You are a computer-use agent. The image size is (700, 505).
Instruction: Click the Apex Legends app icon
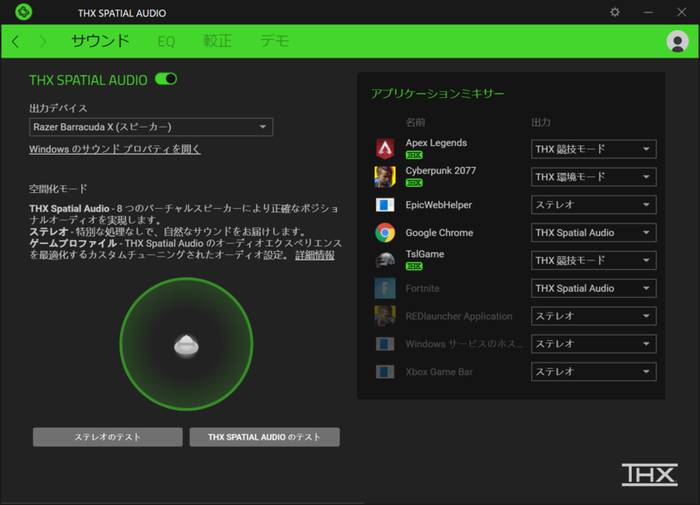click(x=385, y=149)
